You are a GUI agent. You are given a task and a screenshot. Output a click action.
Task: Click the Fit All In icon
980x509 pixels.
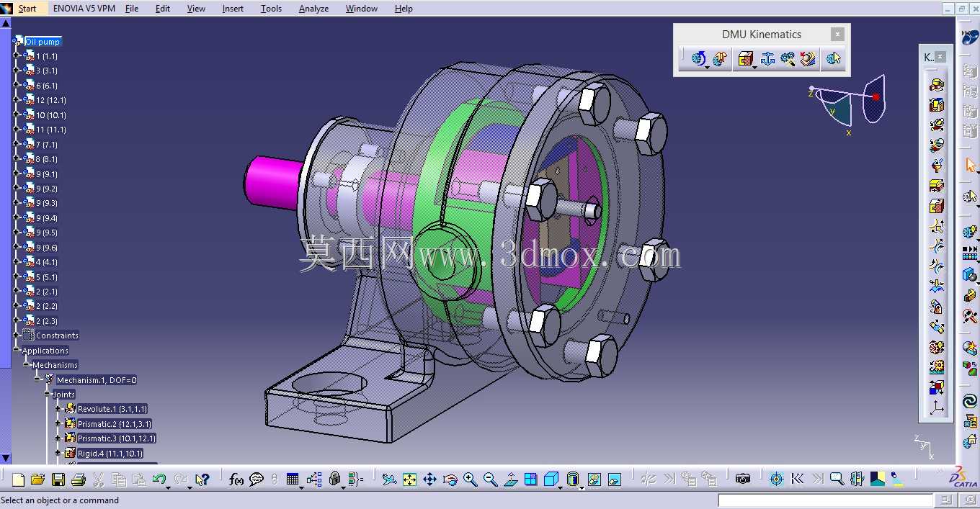point(409,479)
